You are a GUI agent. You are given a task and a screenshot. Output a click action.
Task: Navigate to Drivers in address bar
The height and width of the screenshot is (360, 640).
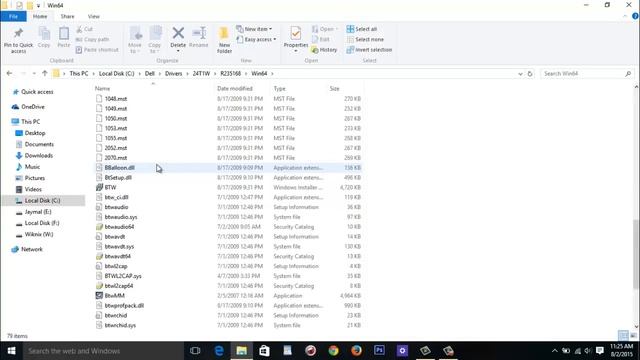[x=173, y=73]
